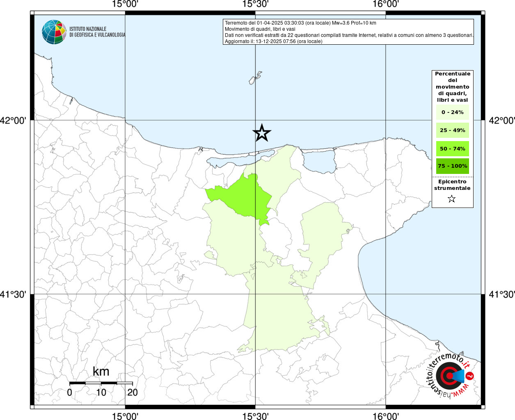Select the 75 - 100% legend swatch
Viewport: 515px width, 420px height.
click(453, 166)
